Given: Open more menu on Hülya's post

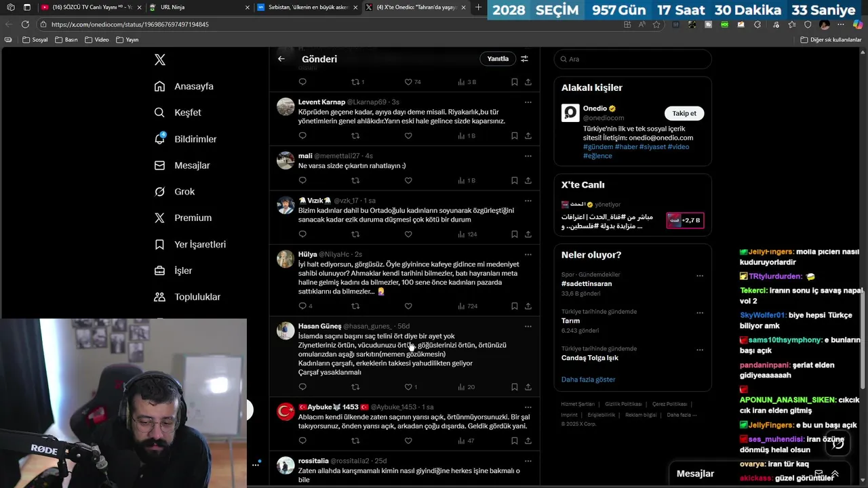Looking at the screenshot, I should coord(528,255).
